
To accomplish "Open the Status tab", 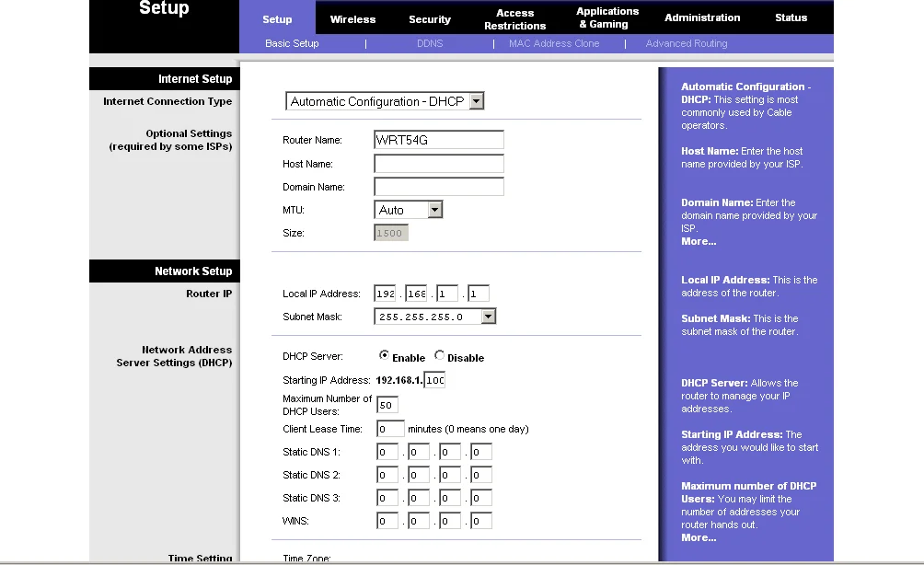I will click(791, 17).
